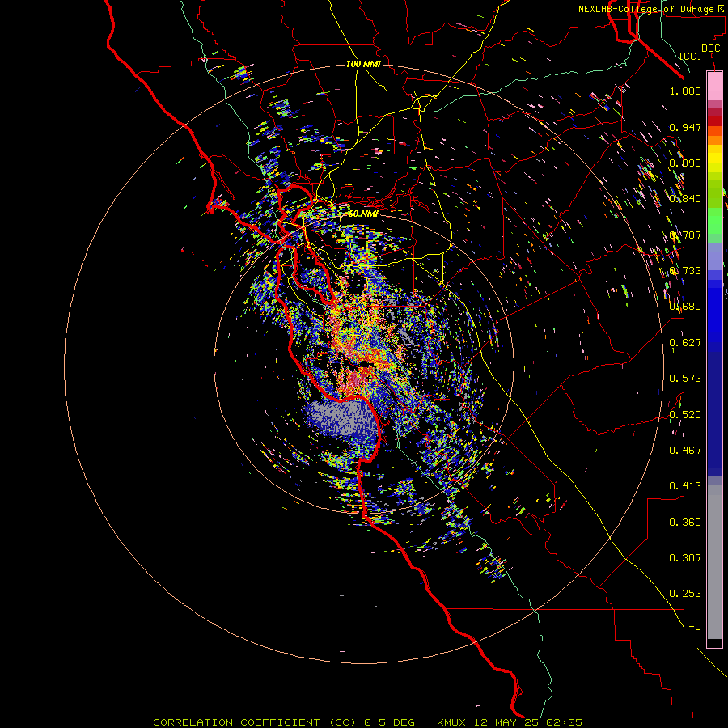Click the 0.627 scale value

685,343
